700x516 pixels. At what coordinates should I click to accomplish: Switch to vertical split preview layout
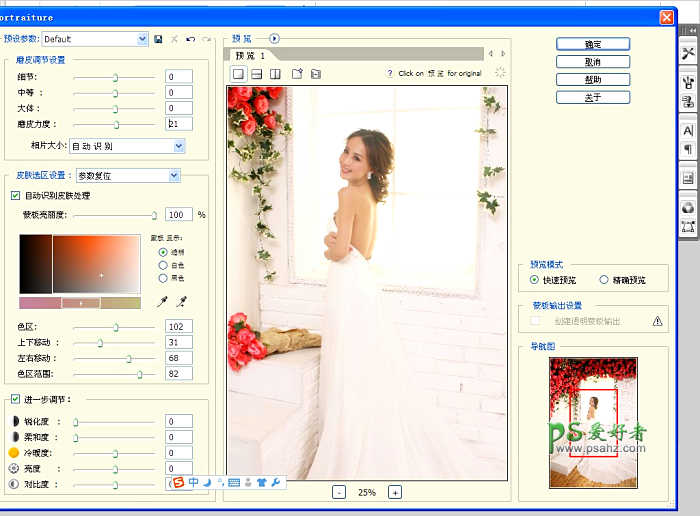click(276, 74)
